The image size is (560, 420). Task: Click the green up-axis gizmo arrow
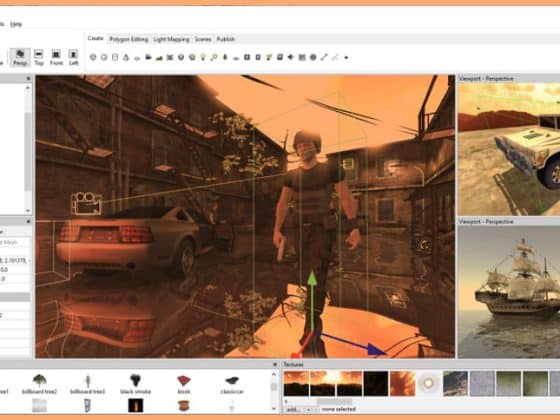pos(312,279)
